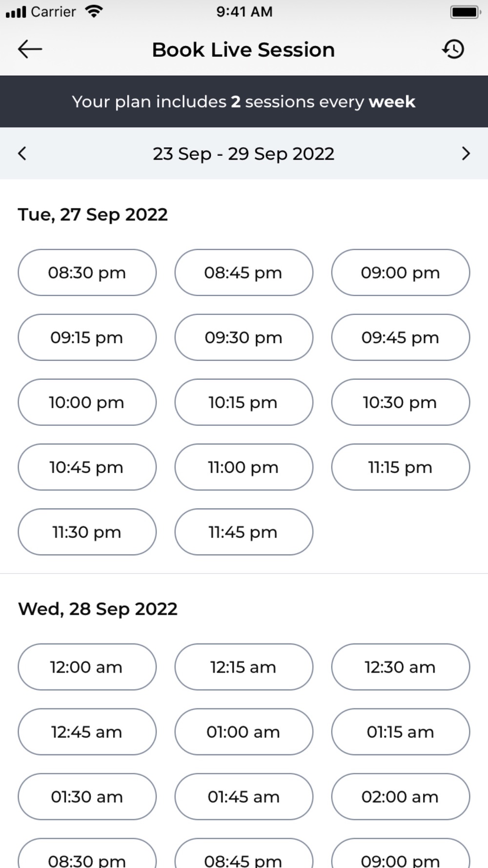Book the 10:45 pm slot
The height and width of the screenshot is (868, 488).
tap(87, 467)
